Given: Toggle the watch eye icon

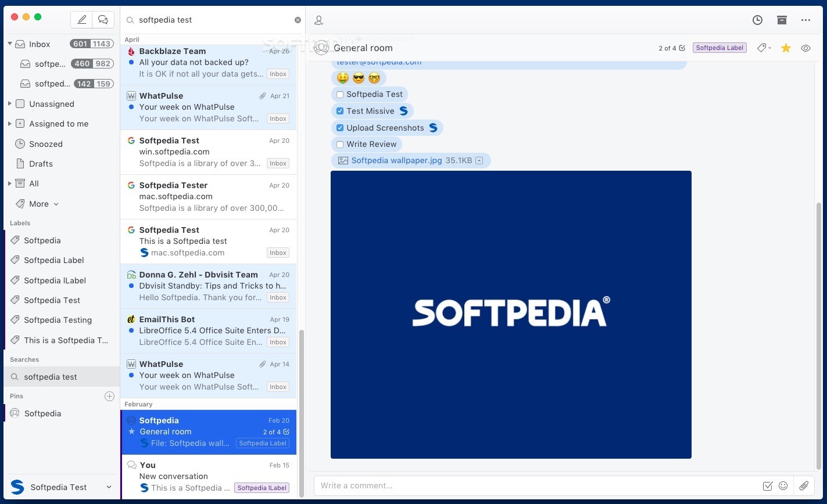Looking at the screenshot, I should click(805, 48).
